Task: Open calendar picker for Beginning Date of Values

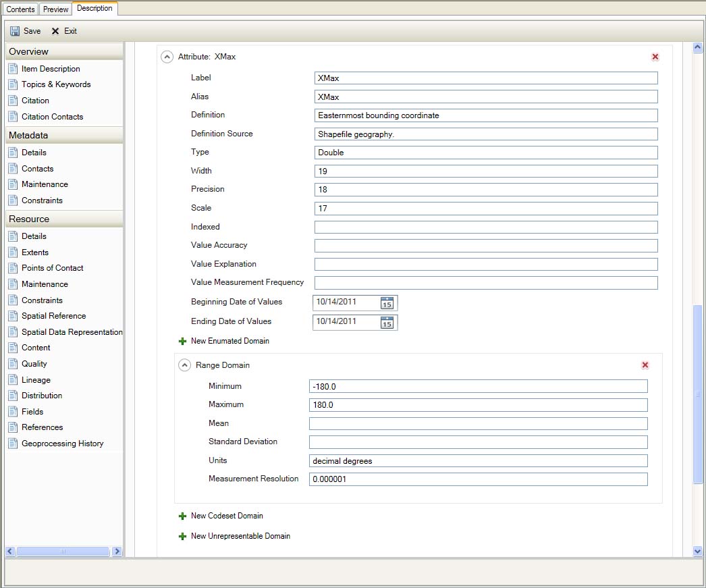Action: (x=387, y=303)
